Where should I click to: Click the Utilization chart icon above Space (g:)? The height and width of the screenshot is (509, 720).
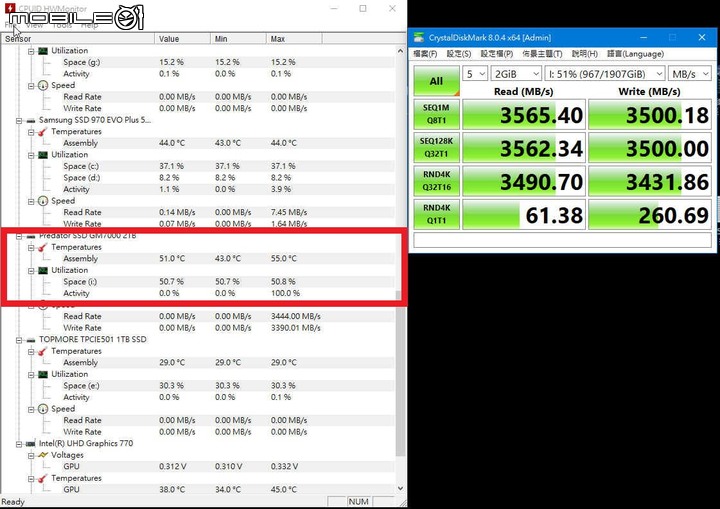(43, 51)
